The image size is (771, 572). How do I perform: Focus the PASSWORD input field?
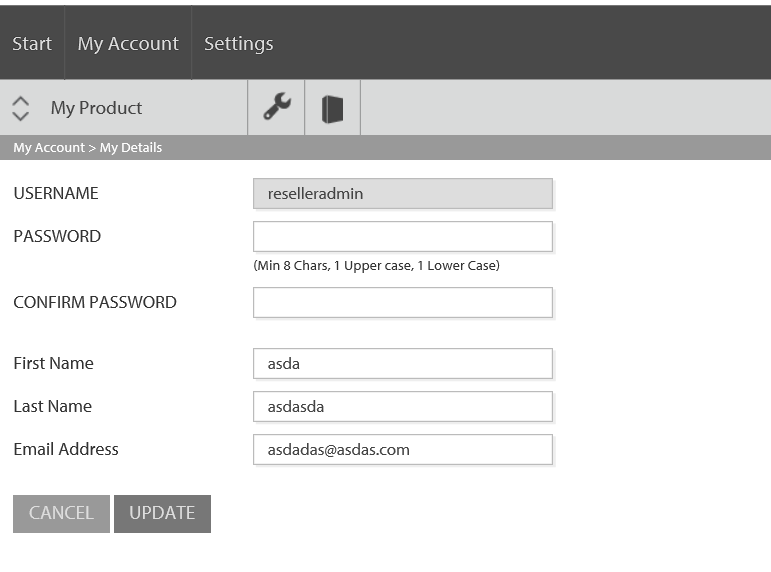pos(403,237)
